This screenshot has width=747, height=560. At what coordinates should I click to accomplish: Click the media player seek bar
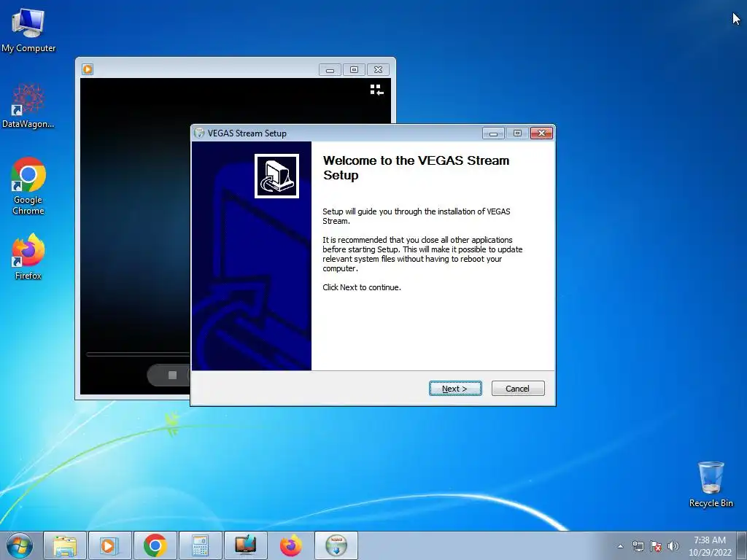point(138,354)
